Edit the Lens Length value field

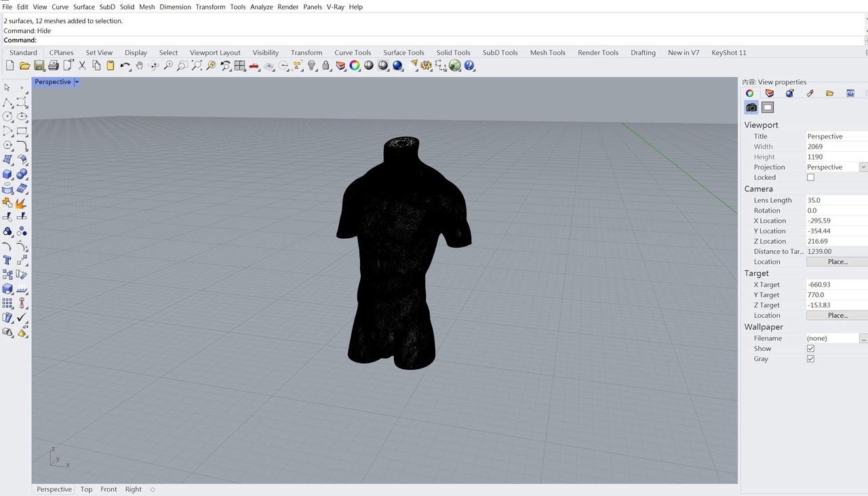pyautogui.click(x=837, y=200)
